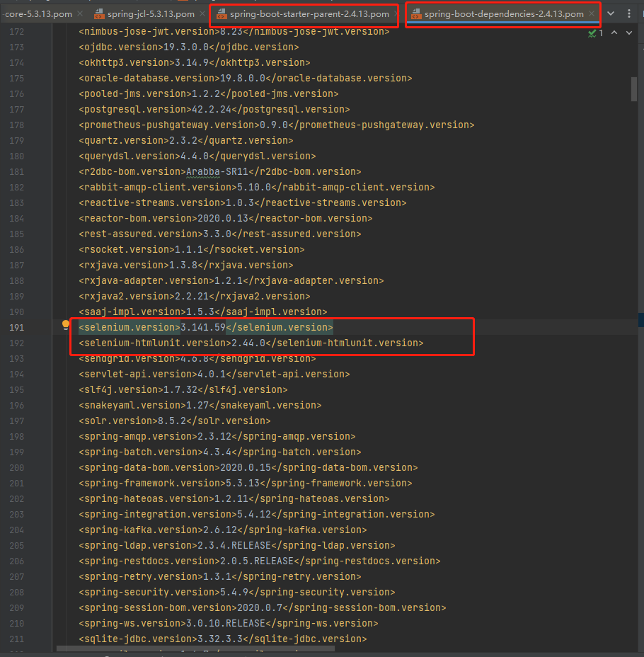Click the spring-kafka.version line
This screenshot has height=657, width=644.
pos(223,530)
